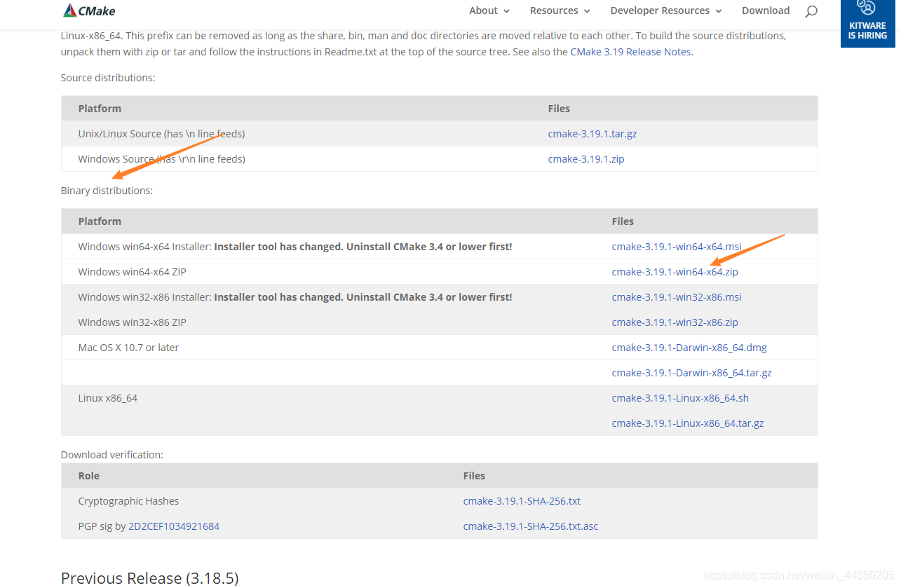Click 'Download verification:' label
The width and height of the screenshot is (901, 588).
point(112,455)
